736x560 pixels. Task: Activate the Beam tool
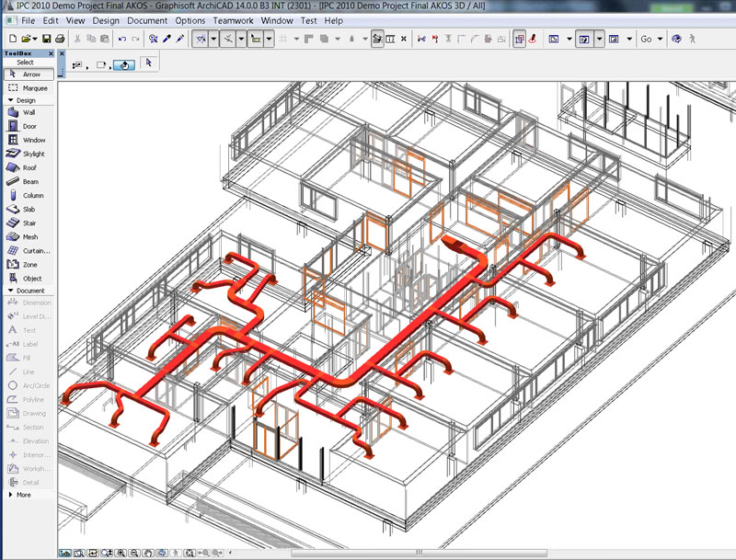pyautogui.click(x=29, y=181)
